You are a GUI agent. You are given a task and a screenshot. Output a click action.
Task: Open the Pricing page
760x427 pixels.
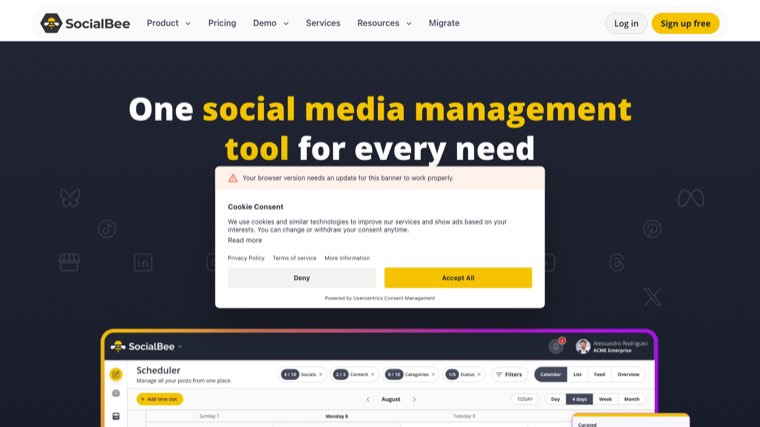222,23
